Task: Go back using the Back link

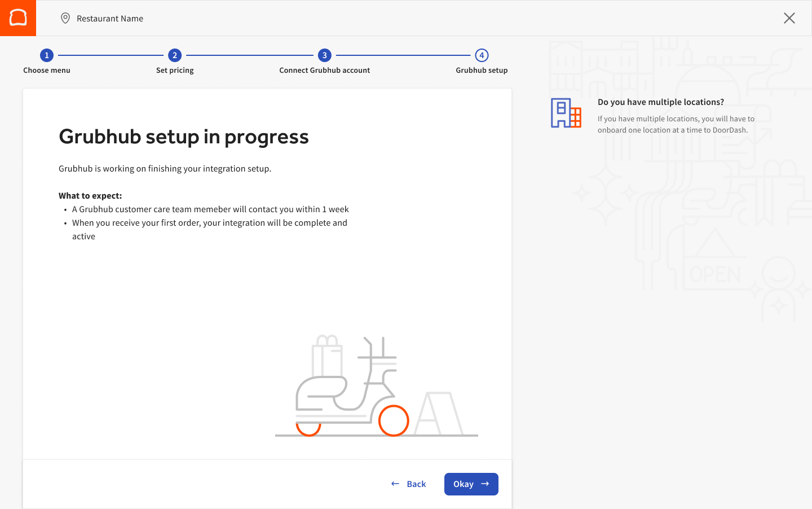Action: pos(416,484)
